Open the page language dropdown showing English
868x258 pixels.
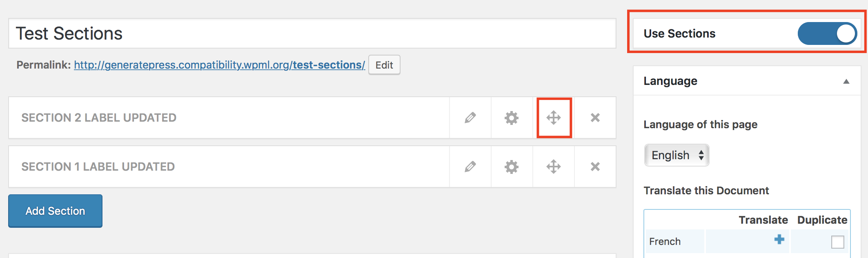coord(677,155)
